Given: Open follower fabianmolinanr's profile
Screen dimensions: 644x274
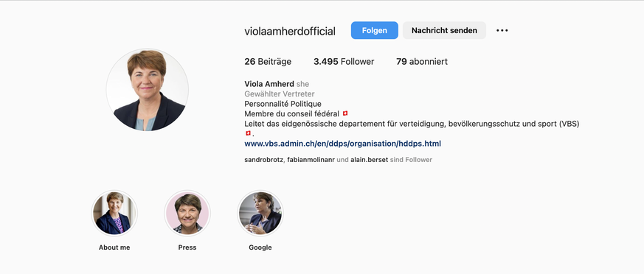Looking at the screenshot, I should click(x=311, y=160).
